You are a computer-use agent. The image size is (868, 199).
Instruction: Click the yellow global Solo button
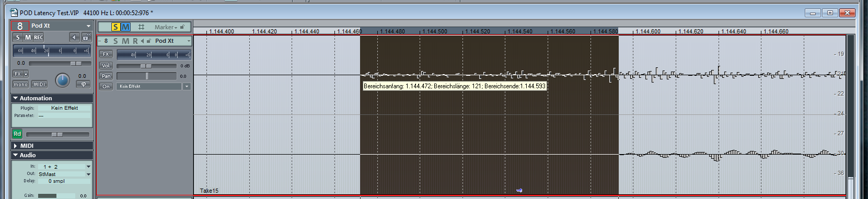[115, 27]
